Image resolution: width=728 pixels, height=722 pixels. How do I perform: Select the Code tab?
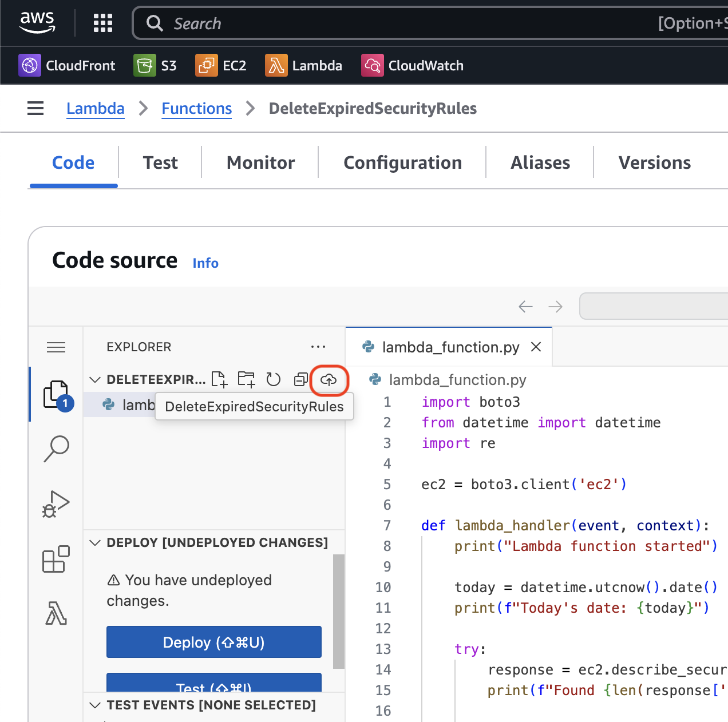(73, 163)
